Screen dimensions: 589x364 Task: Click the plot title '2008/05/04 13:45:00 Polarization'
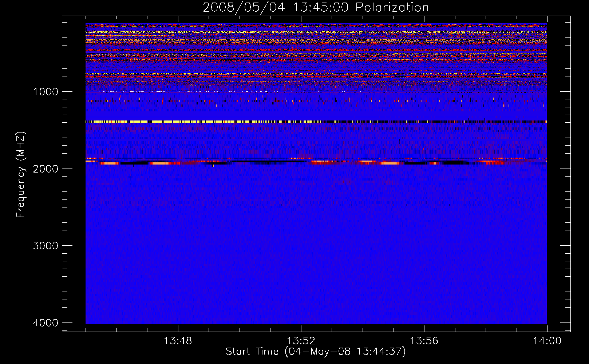pyautogui.click(x=316, y=8)
